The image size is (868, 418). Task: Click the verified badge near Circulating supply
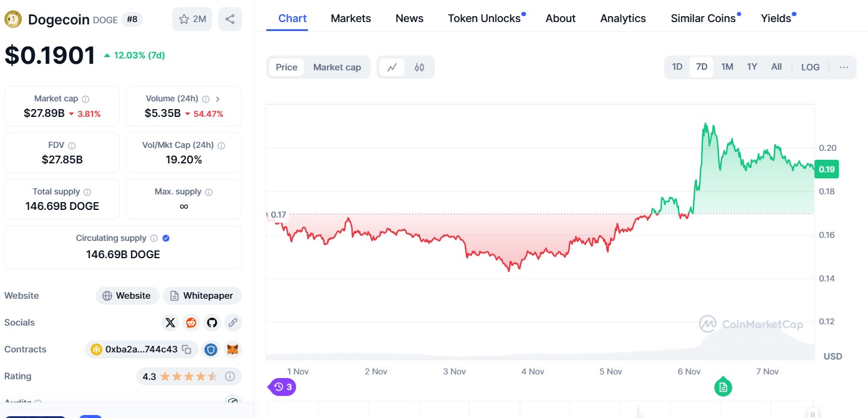pyautogui.click(x=166, y=239)
